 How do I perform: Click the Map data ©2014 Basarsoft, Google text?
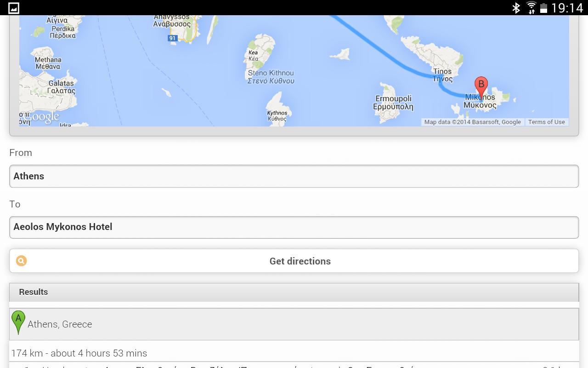point(472,122)
